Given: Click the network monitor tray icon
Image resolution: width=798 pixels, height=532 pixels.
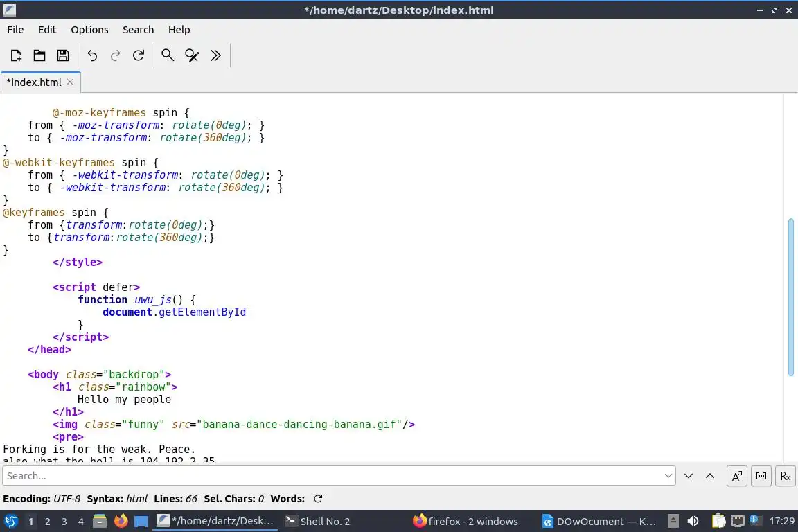Looking at the screenshot, I should [738, 521].
